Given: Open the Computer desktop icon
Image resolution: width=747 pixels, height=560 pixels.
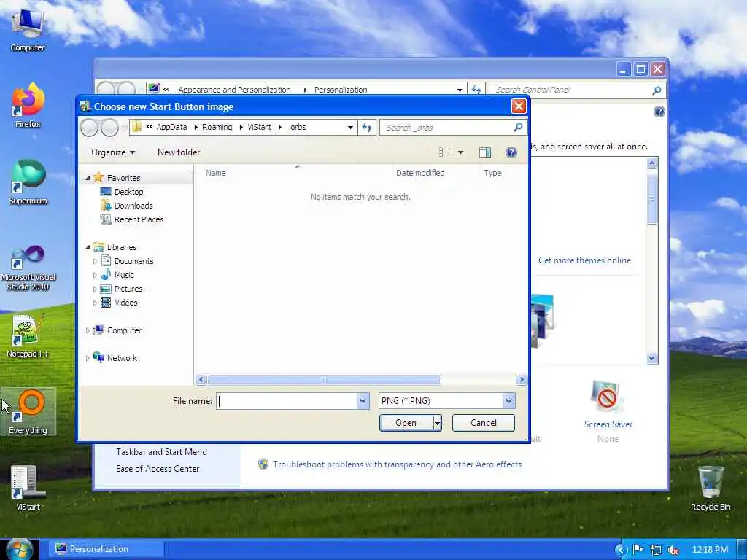Looking at the screenshot, I should [x=28, y=29].
